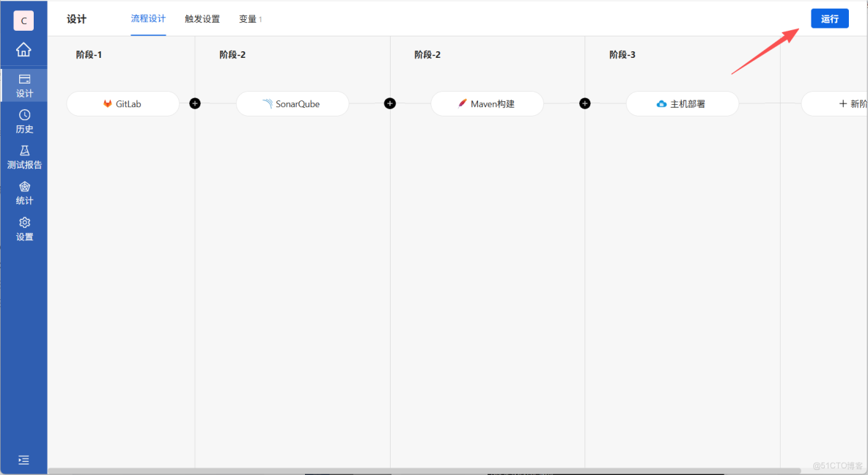The width and height of the screenshot is (868, 475).
Task: Click the 运行 (Run) button
Action: coord(829,18)
